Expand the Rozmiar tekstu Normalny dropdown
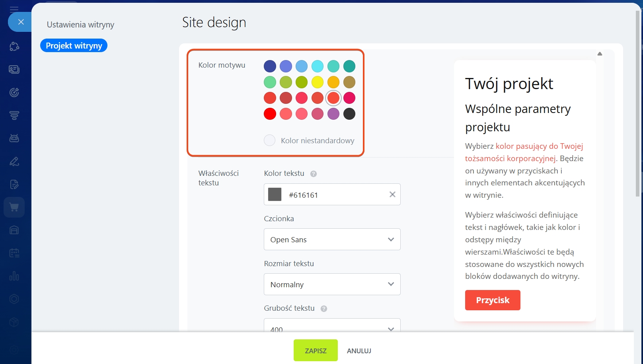The image size is (643, 364). click(332, 284)
